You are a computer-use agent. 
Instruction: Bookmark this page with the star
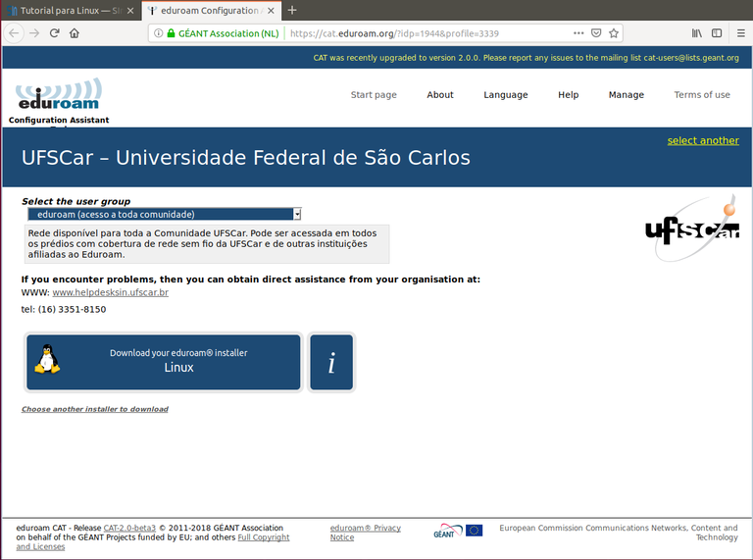click(x=614, y=33)
